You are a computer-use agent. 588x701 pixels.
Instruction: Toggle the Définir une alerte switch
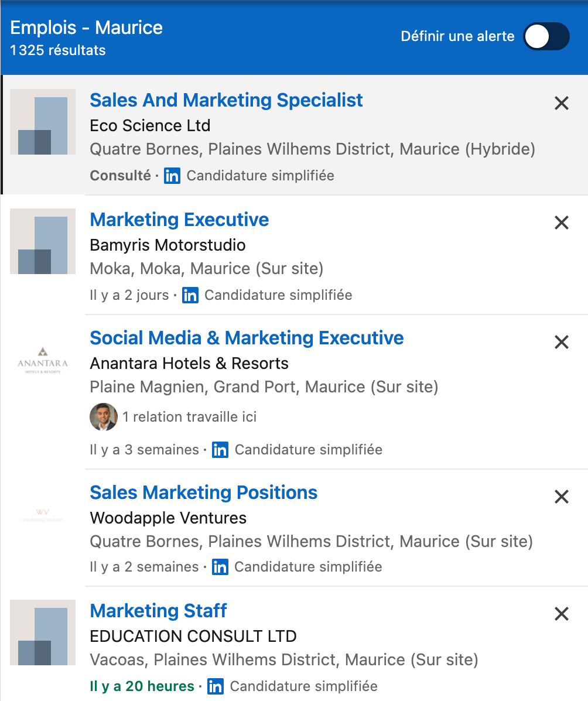tap(546, 37)
